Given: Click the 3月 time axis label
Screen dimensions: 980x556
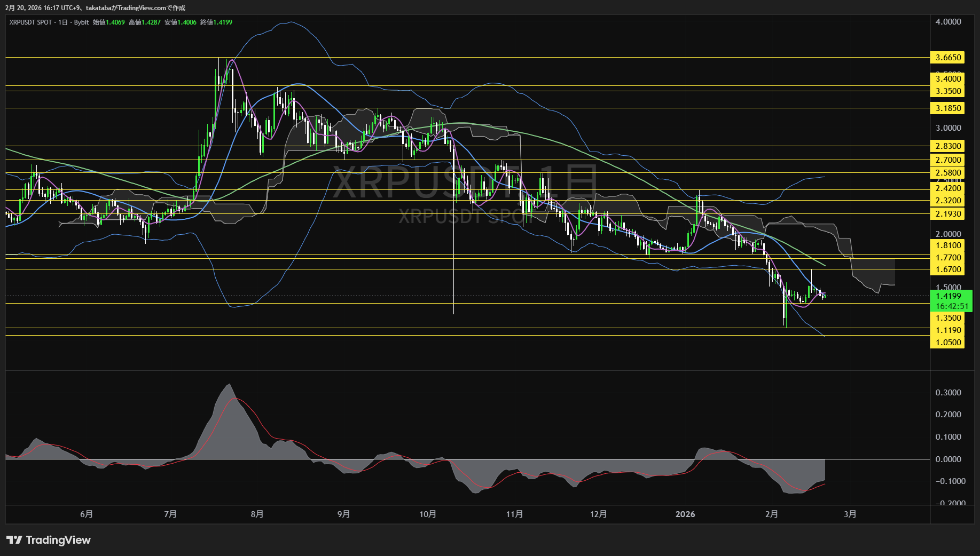Looking at the screenshot, I should coord(850,514).
